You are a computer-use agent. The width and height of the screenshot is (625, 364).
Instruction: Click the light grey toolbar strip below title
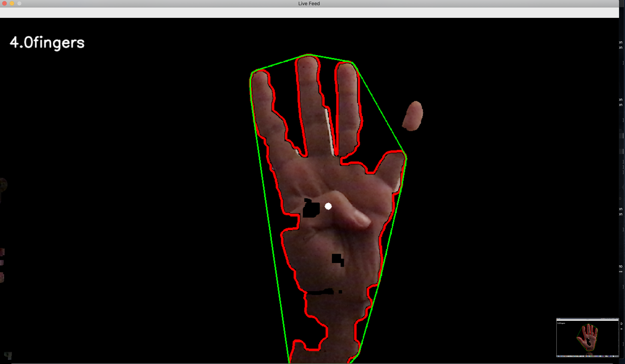point(309,13)
